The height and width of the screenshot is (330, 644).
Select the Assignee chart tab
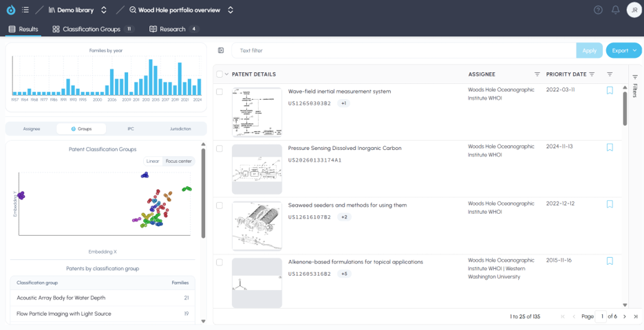point(32,129)
